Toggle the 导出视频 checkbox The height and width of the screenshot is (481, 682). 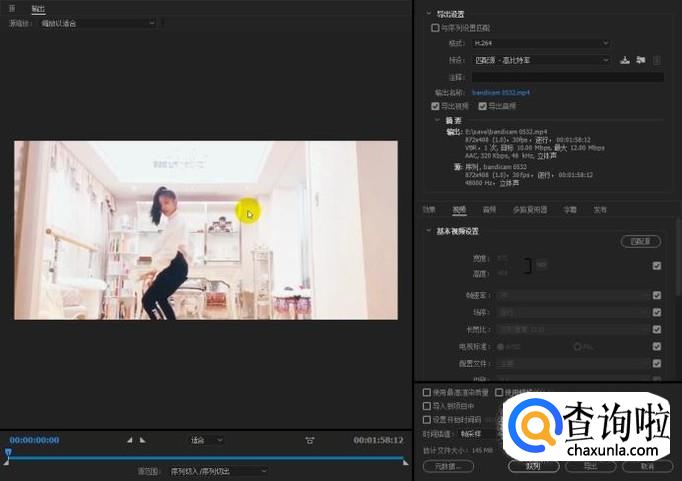coord(435,105)
